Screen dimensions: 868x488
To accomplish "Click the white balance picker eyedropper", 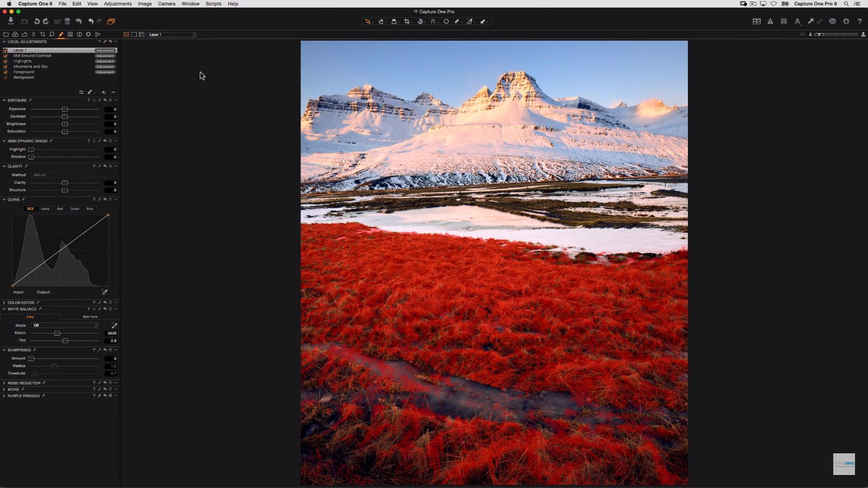I will 114,325.
